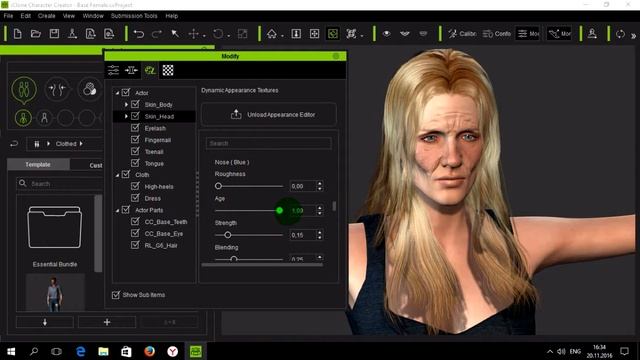Viewport: 640px width, 360px height.
Task: Click the Strength slider handle
Action: (x=228, y=235)
